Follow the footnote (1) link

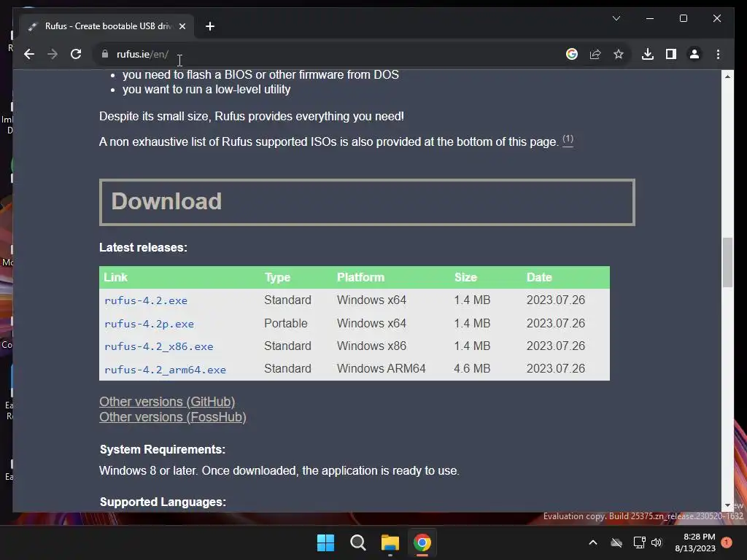568,139
